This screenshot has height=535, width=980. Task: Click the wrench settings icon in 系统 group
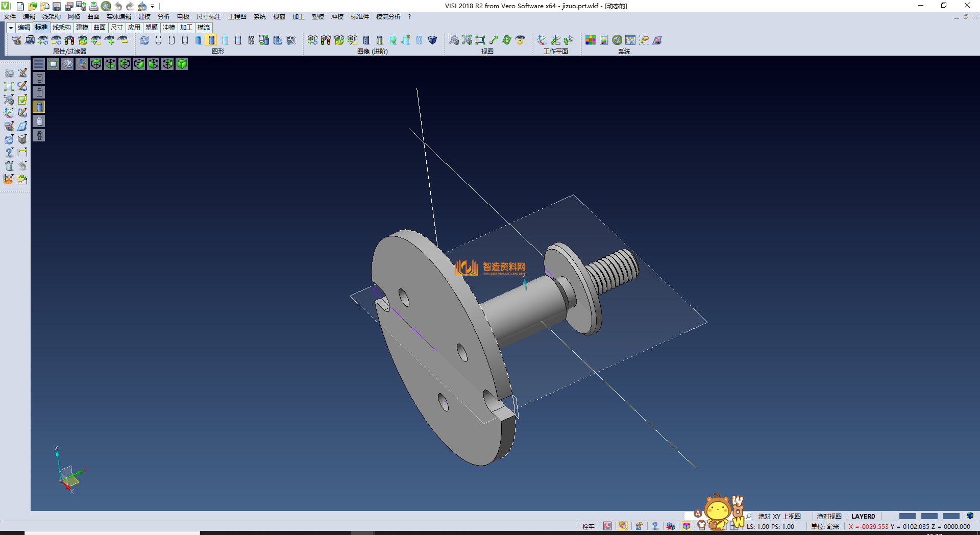coord(617,40)
